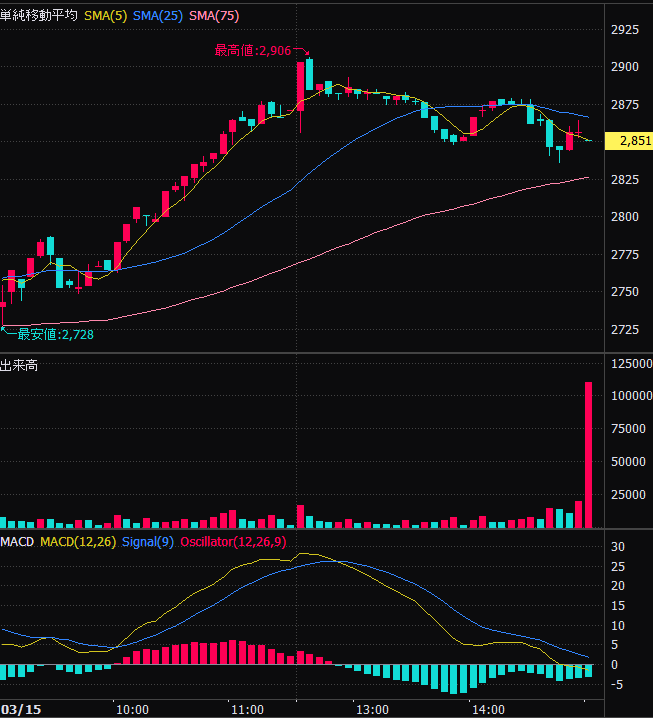The image size is (653, 718).
Task: Click the 10:00 time axis label
Action: click(x=132, y=710)
